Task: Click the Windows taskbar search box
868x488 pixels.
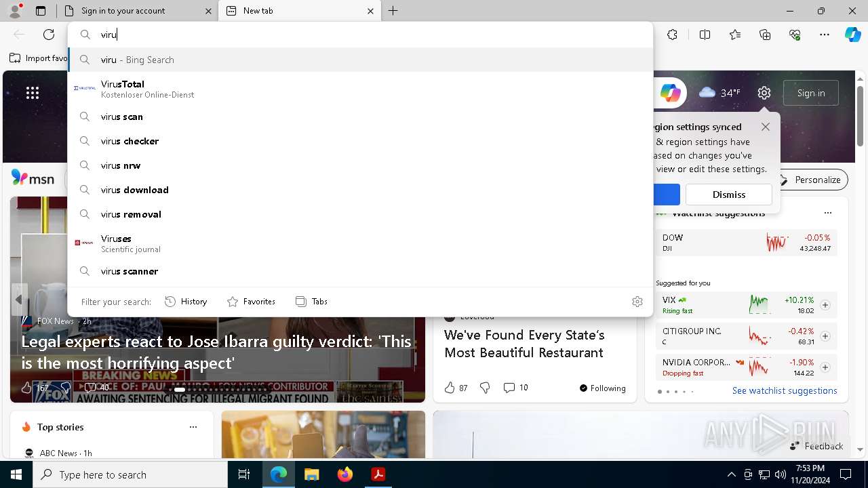Action: coord(130,474)
